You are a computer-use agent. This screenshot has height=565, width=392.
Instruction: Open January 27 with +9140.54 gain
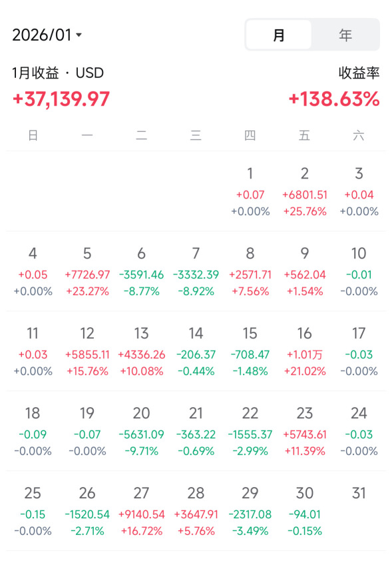pyautogui.click(x=142, y=511)
